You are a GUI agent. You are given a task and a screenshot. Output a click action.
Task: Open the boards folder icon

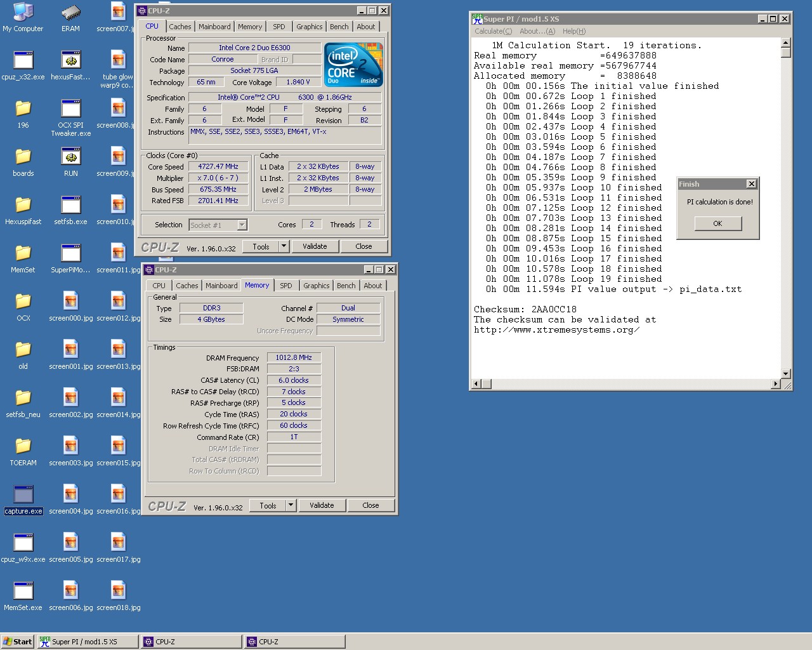pos(23,162)
